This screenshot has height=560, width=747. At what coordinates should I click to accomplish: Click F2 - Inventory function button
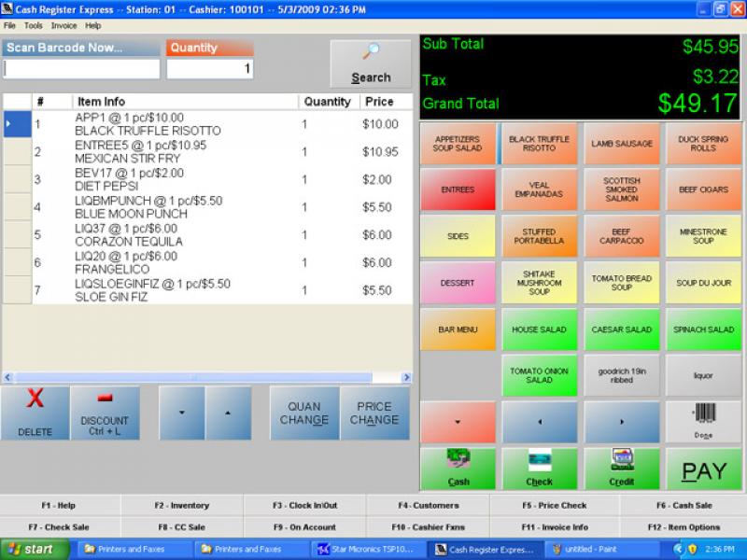pos(181,505)
